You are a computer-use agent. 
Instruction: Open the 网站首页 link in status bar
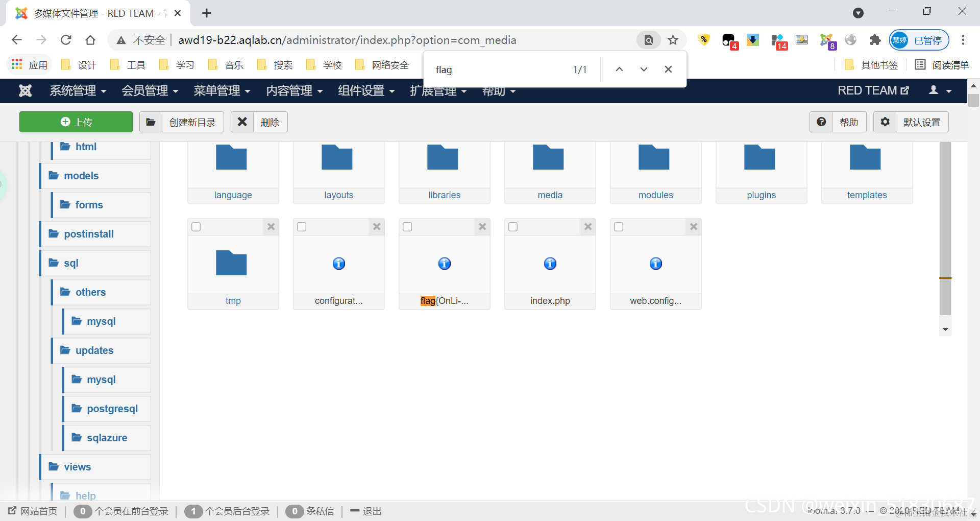33,511
